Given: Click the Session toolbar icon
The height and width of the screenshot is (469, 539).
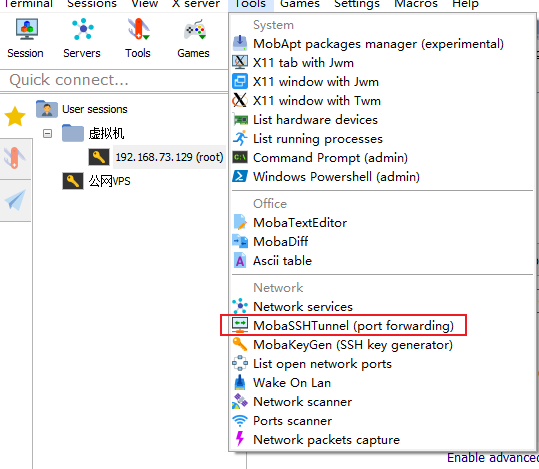Looking at the screenshot, I should tap(25, 39).
